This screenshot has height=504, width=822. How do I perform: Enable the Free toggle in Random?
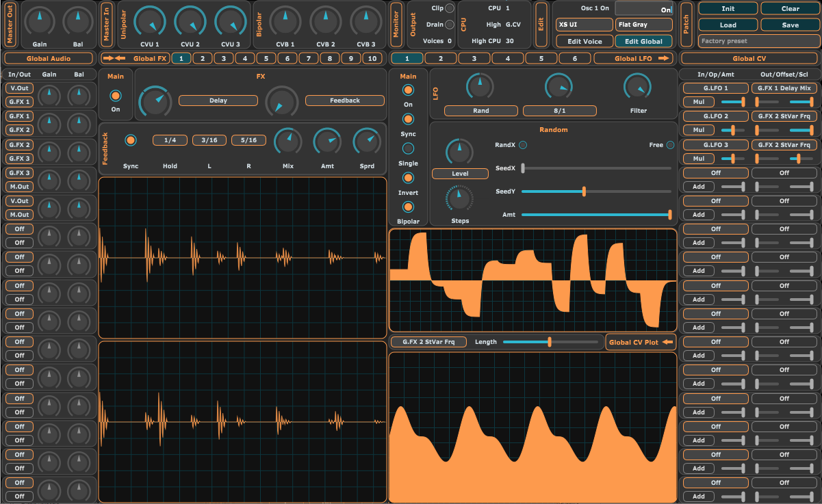click(x=670, y=145)
